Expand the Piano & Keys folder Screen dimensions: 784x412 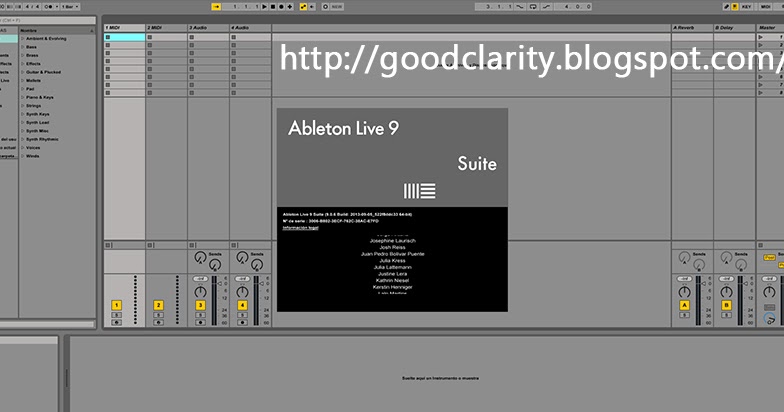(x=22, y=98)
